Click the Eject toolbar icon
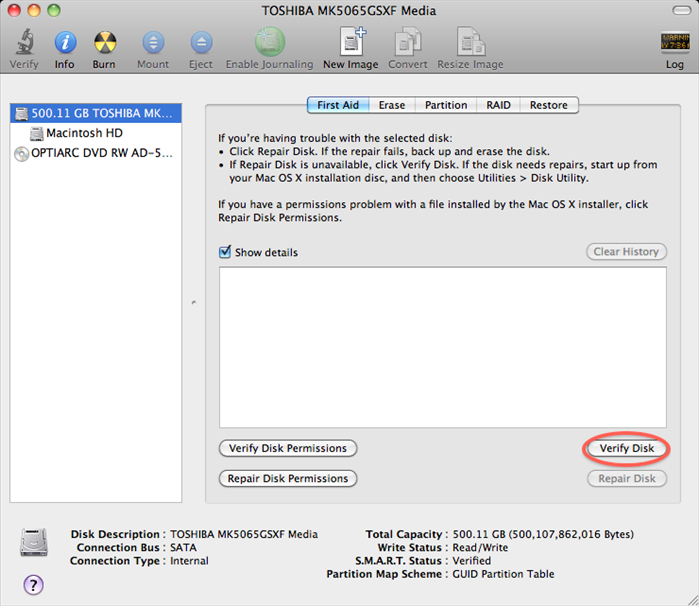The image size is (699, 606). (x=201, y=42)
